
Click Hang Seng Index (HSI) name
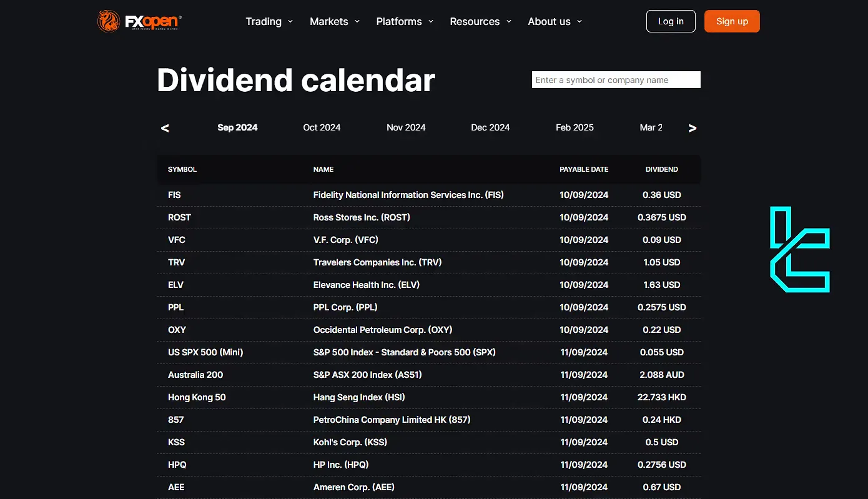click(x=359, y=397)
